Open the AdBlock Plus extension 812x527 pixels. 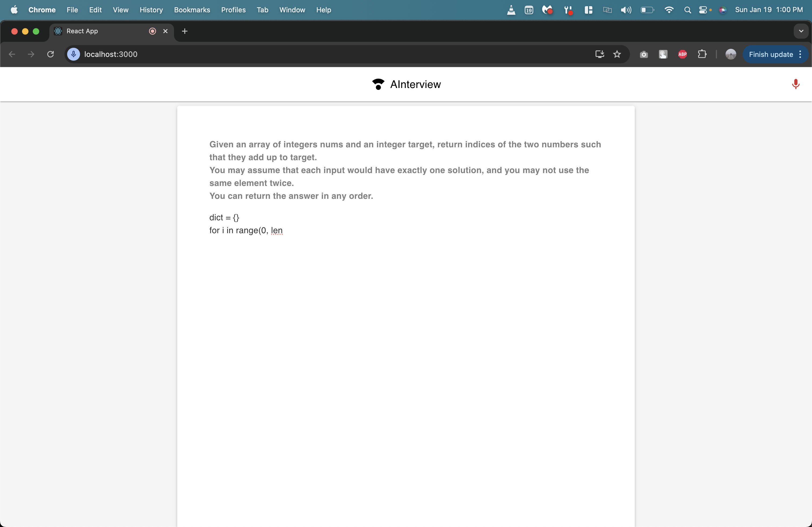coord(682,54)
